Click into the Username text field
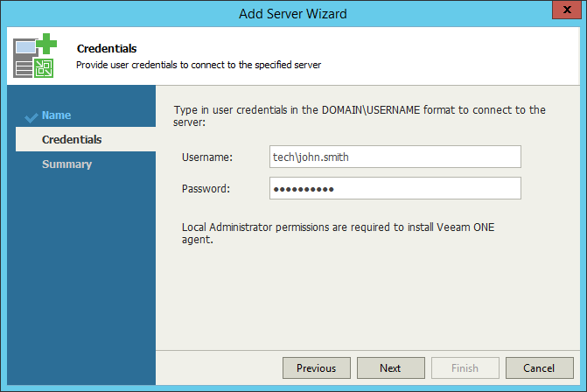This screenshot has height=392, width=587. (395, 157)
